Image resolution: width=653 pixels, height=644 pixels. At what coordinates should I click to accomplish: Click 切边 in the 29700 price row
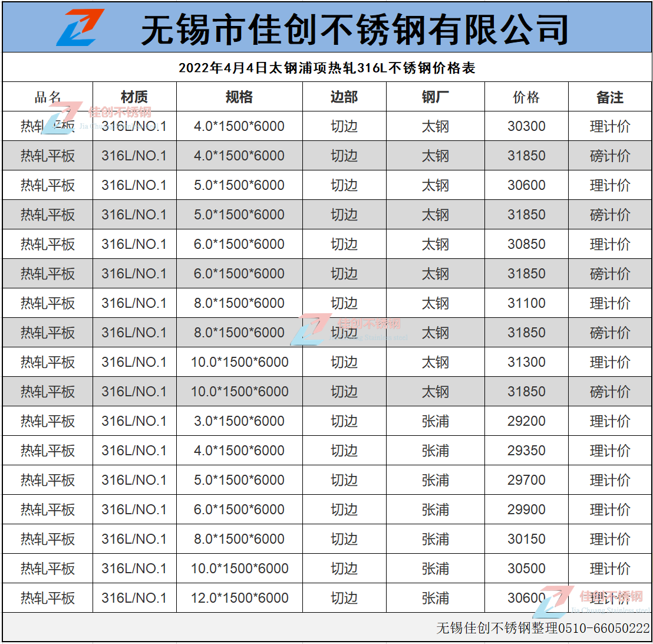[344, 480]
